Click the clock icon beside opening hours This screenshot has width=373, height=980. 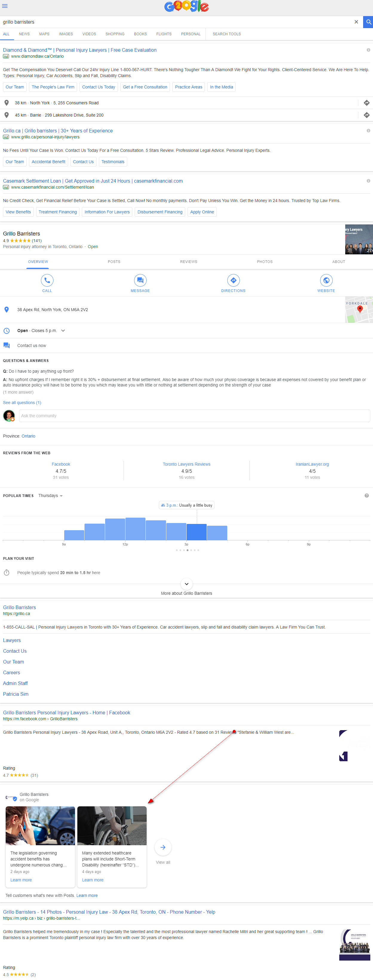(x=7, y=331)
